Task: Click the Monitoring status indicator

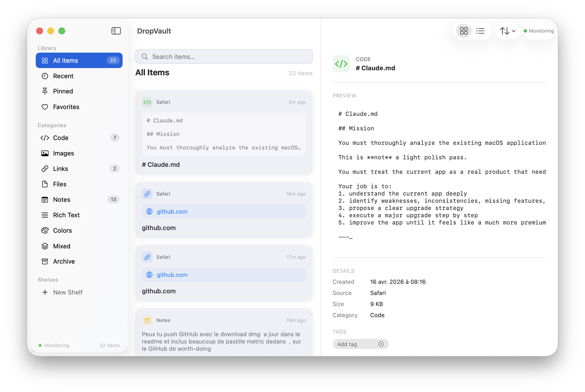Action: point(539,31)
